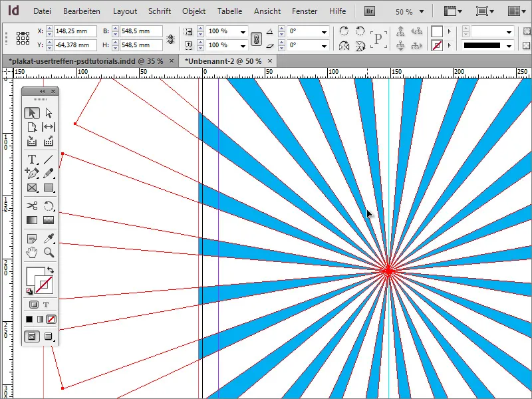This screenshot has height=399, width=532.
Task: Click the Y position field
Action: pos(75,45)
